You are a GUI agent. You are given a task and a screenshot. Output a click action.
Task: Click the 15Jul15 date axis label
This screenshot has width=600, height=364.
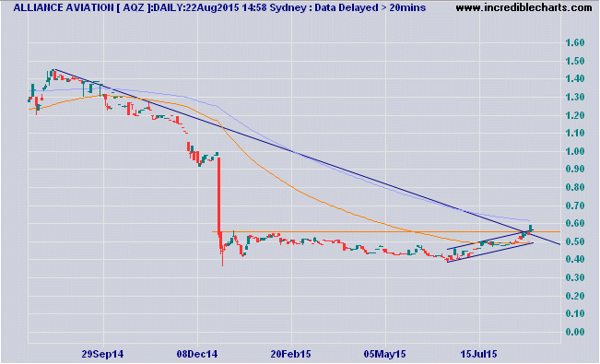[x=478, y=354]
